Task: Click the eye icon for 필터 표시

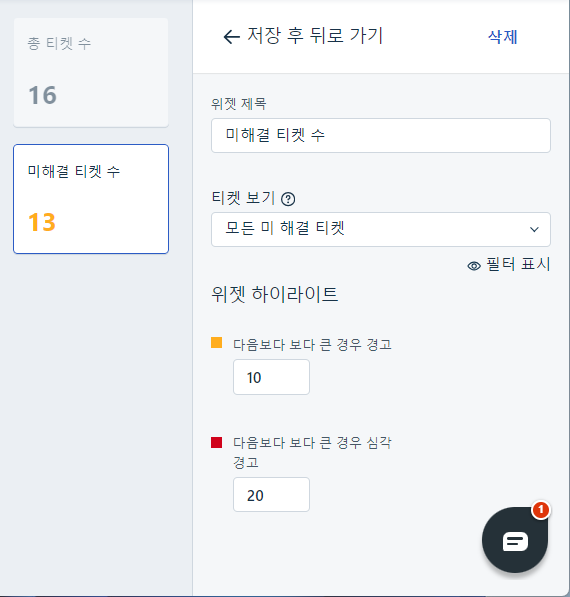Action: tap(474, 266)
